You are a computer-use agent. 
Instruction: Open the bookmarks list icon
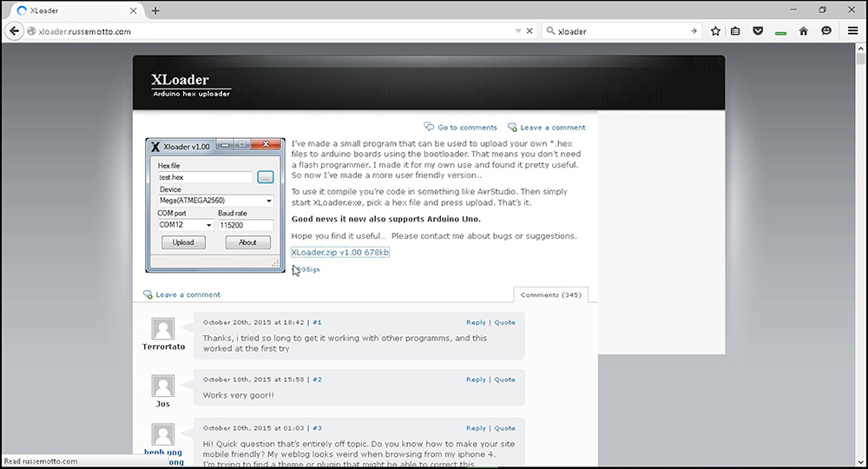(735, 31)
